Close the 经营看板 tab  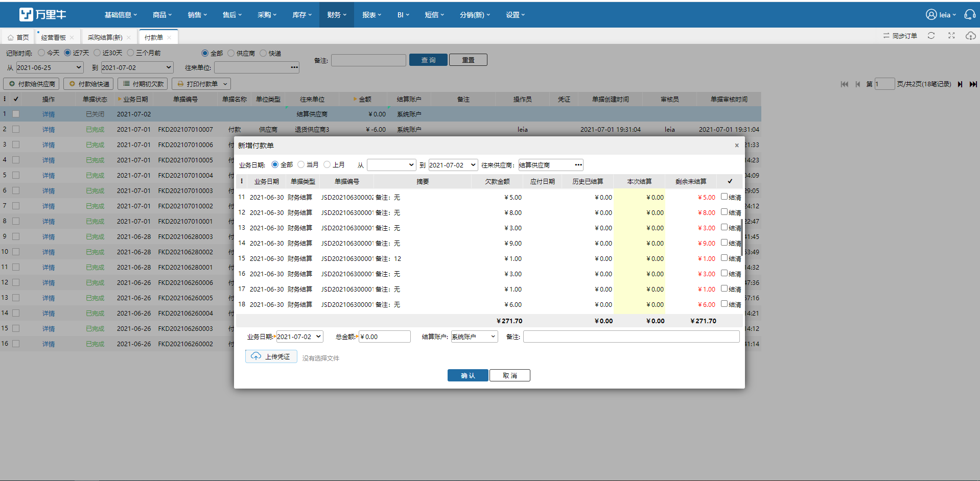click(72, 37)
